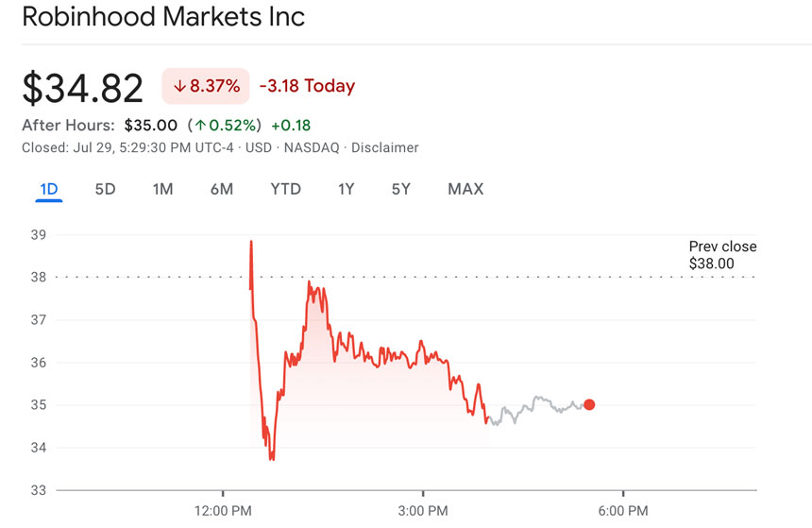Switch to the 5D chart range

(x=105, y=189)
